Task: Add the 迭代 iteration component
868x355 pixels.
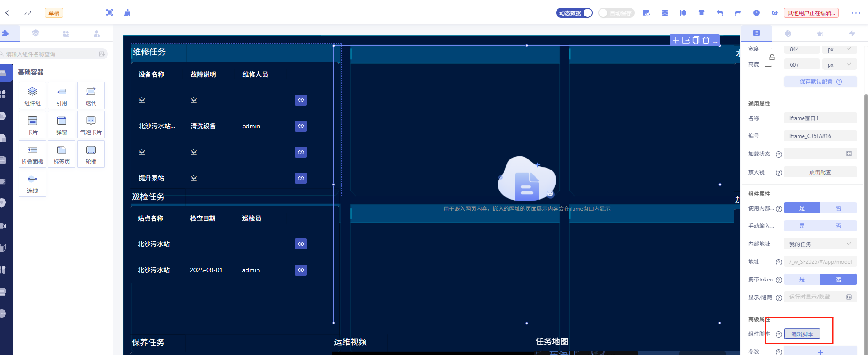Action: point(91,95)
